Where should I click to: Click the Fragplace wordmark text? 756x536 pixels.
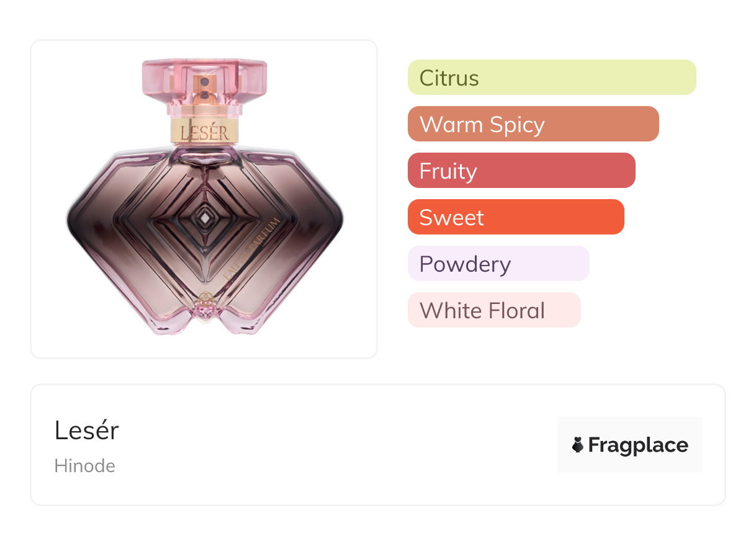pos(638,445)
